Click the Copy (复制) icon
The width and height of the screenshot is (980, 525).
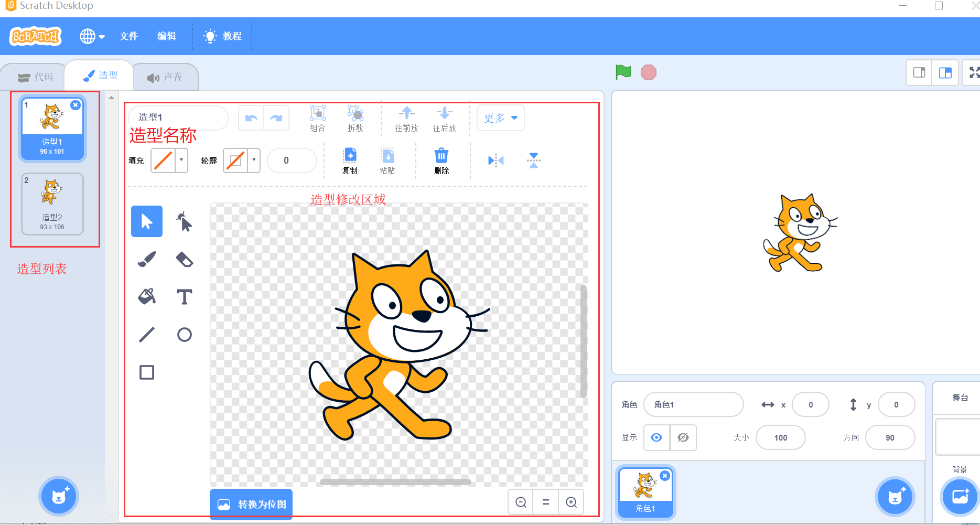point(350,160)
